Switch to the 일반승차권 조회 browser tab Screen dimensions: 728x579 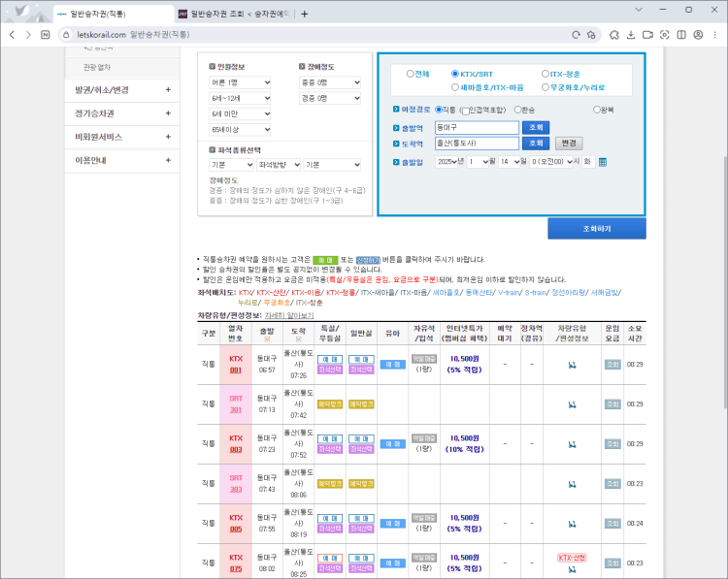point(235,14)
